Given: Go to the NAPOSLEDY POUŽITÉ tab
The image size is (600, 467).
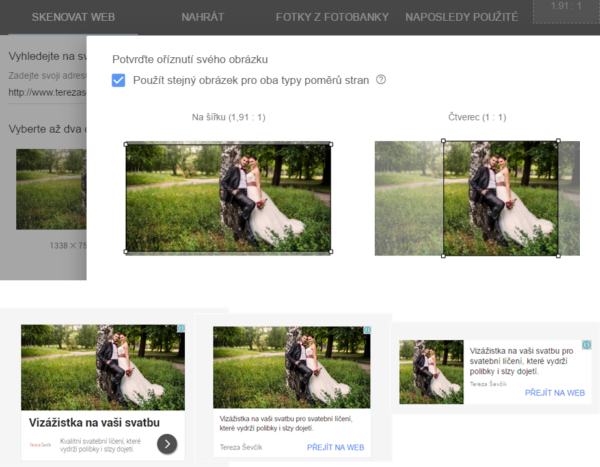Looking at the screenshot, I should click(461, 18).
